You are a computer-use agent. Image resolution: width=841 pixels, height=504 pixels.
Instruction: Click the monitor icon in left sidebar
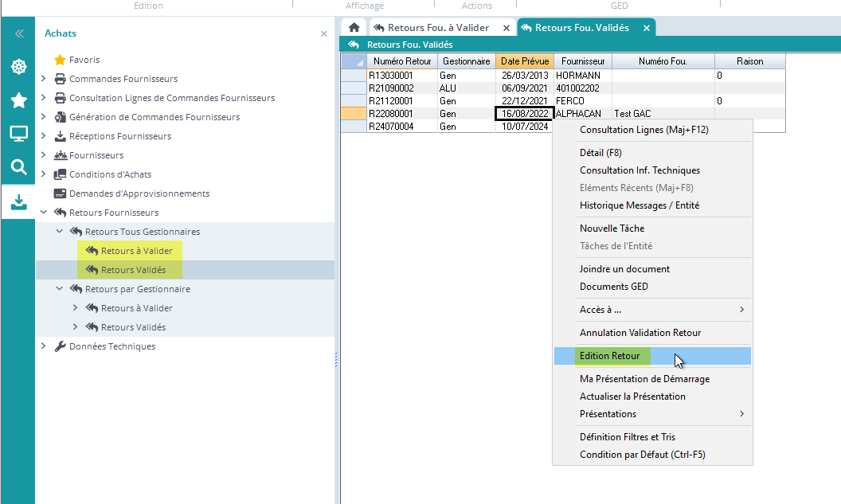18,134
